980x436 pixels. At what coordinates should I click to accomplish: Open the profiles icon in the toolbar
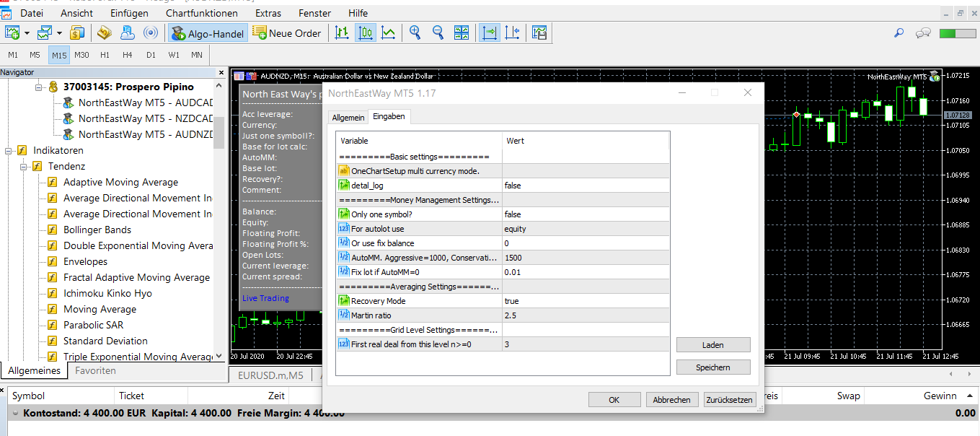click(45, 32)
